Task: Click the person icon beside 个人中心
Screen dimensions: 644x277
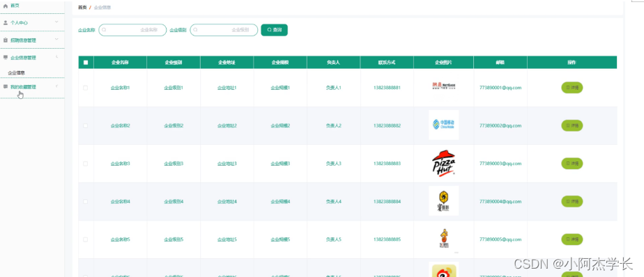Action: (6, 22)
